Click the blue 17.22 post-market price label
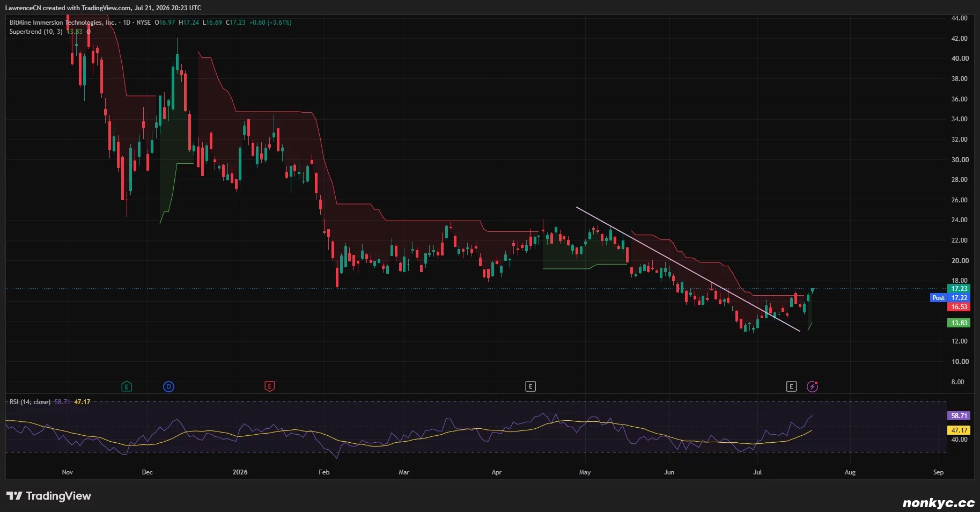Image resolution: width=980 pixels, height=512 pixels. (x=959, y=298)
